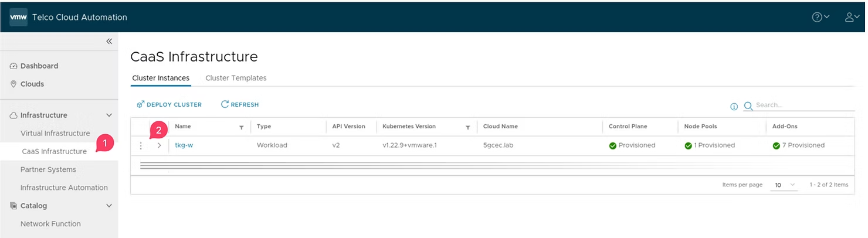868x238 pixels.
Task: Focus the cluster search field
Action: (803, 105)
